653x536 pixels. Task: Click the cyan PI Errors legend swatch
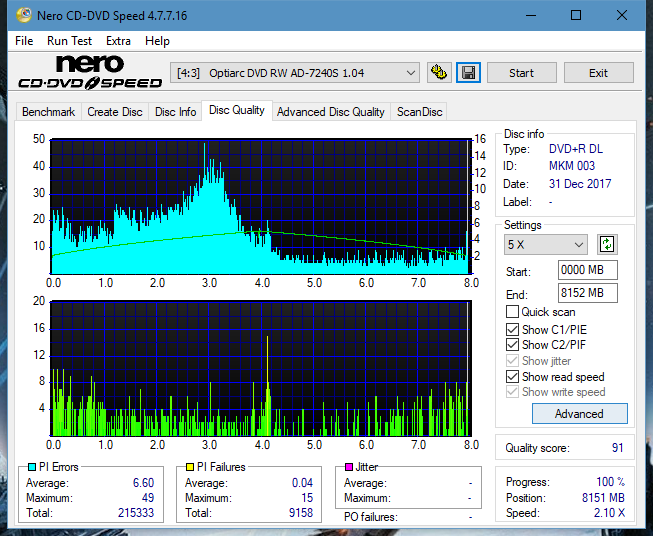32,467
